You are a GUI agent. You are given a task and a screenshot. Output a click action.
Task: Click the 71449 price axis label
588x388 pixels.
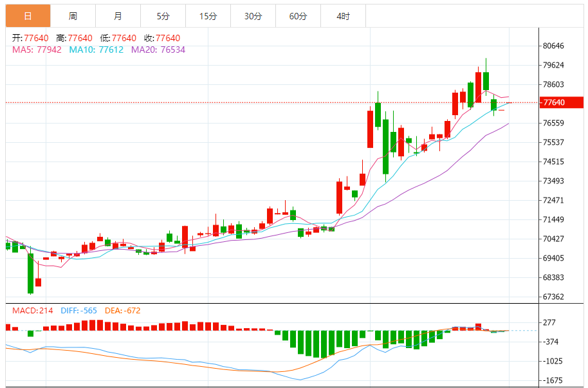[553, 219]
